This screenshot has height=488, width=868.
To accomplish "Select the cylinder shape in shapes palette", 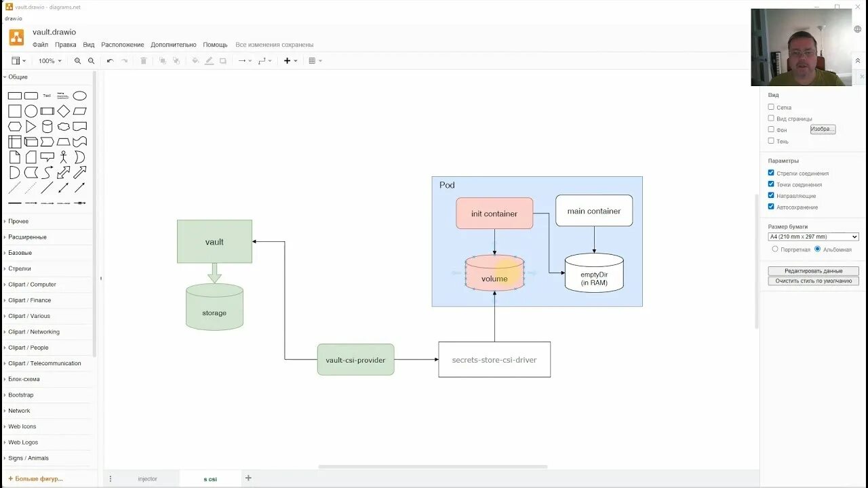I will (47, 127).
